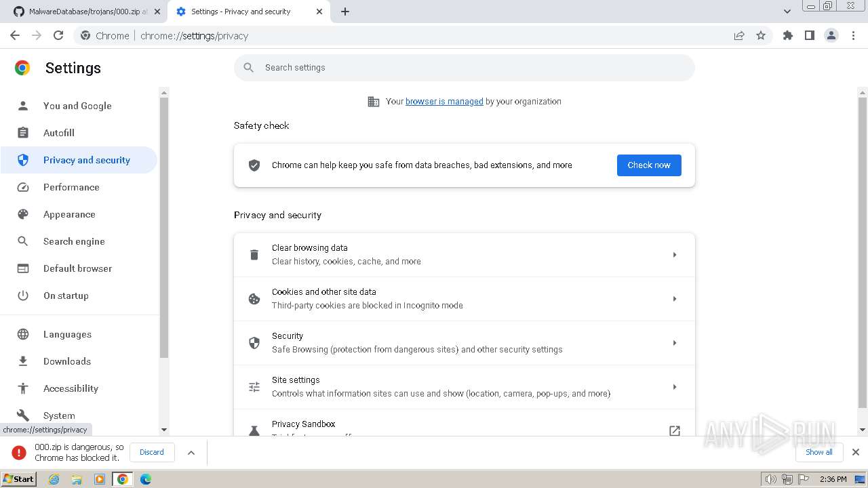Bookmark this page with the star icon

pos(761,35)
